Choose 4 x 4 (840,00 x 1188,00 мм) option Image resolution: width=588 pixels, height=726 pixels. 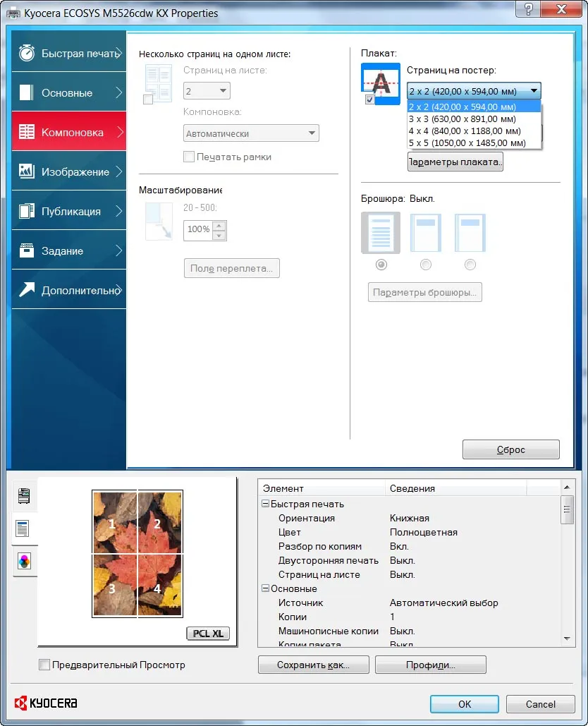474,131
